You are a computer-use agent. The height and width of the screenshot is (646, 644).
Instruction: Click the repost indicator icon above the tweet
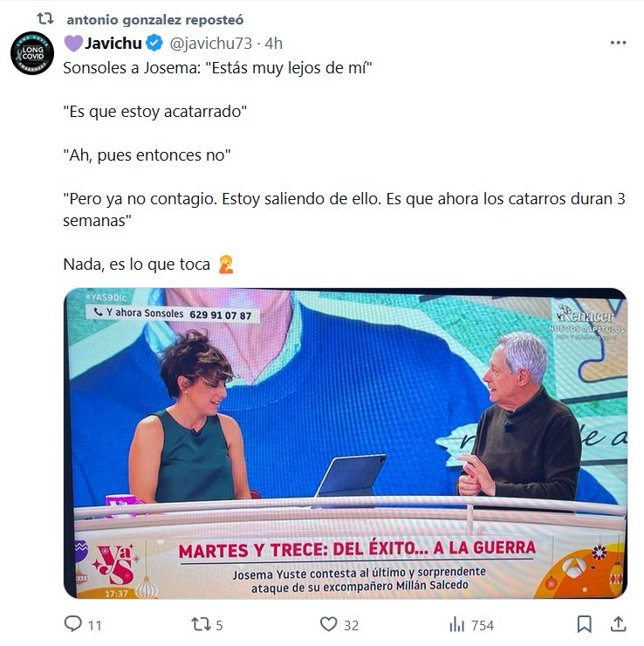45,18
